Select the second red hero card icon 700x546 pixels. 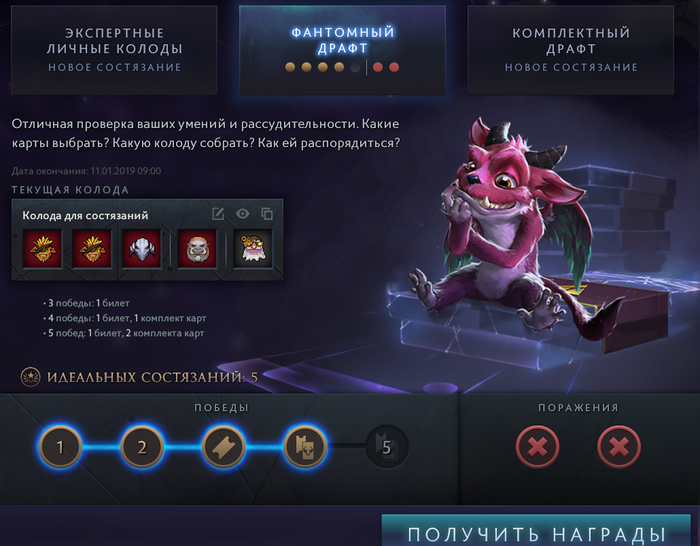(92, 249)
